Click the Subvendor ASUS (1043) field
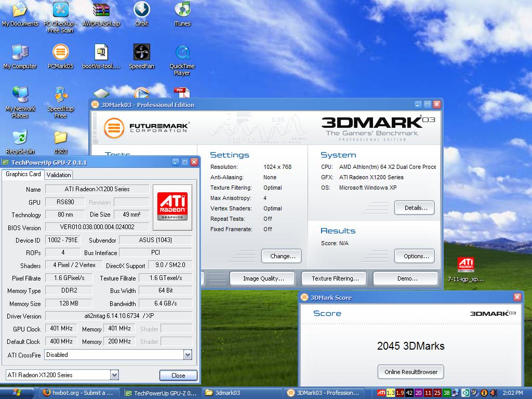532x399 pixels. [x=155, y=240]
